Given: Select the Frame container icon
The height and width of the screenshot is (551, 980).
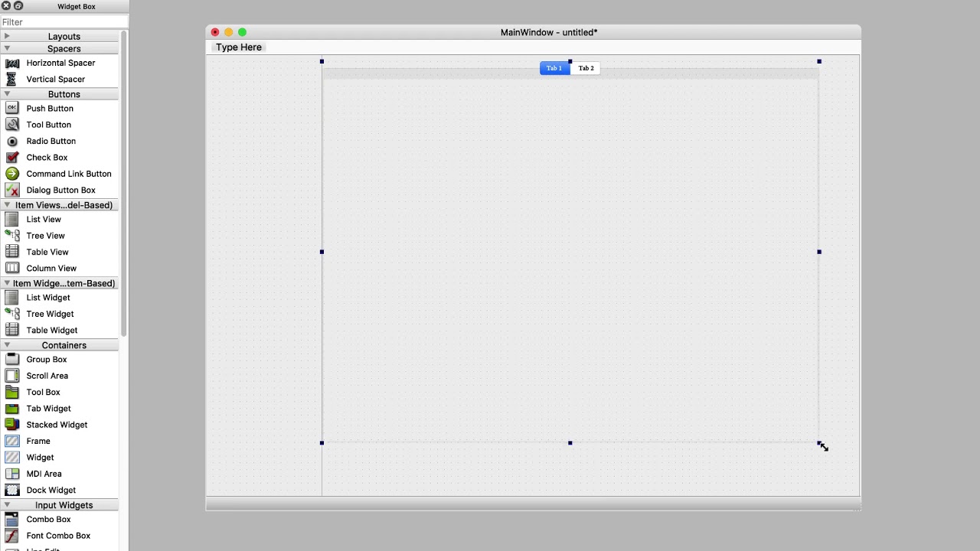Looking at the screenshot, I should (12, 441).
